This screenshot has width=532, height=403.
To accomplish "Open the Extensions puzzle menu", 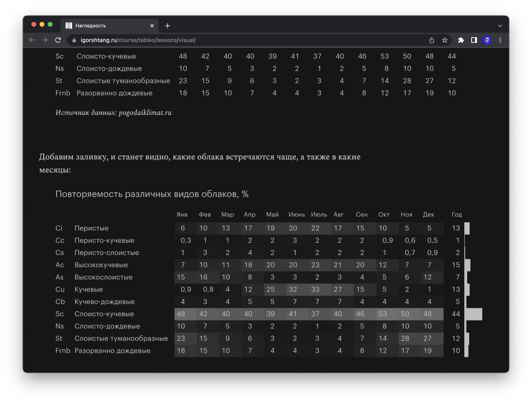I will (461, 40).
